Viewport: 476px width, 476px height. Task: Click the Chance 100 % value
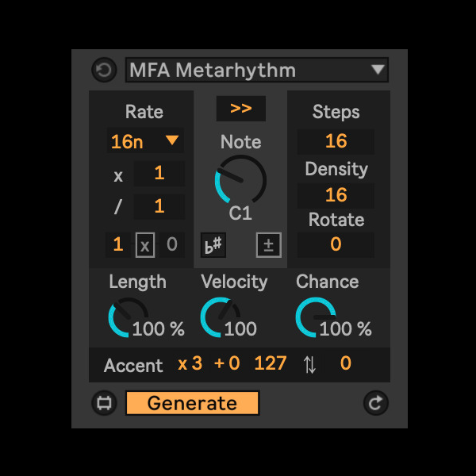coord(346,328)
